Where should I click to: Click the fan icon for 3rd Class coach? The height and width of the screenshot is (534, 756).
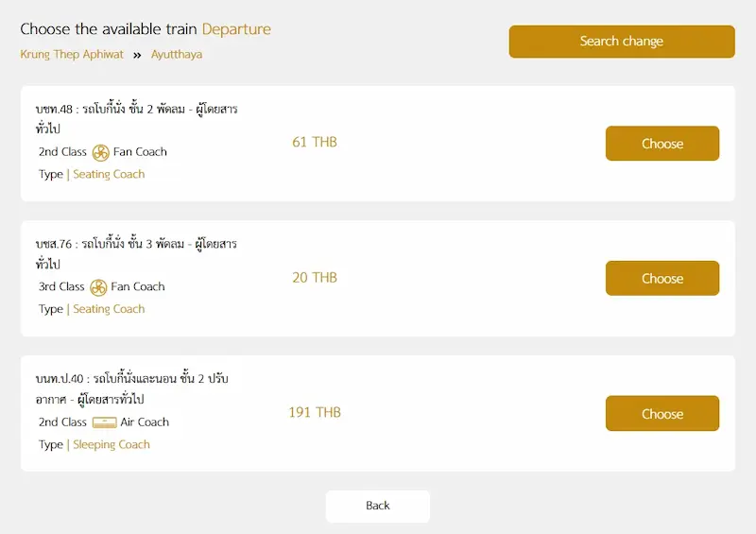click(x=98, y=287)
